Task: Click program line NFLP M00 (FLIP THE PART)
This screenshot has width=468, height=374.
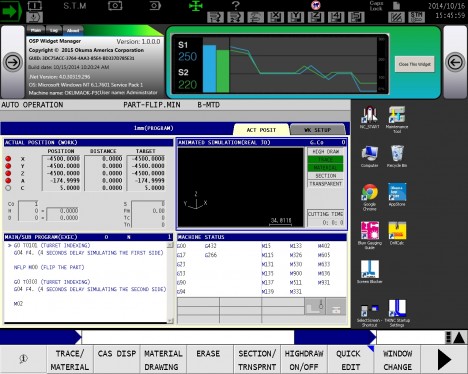Action: 49,267
